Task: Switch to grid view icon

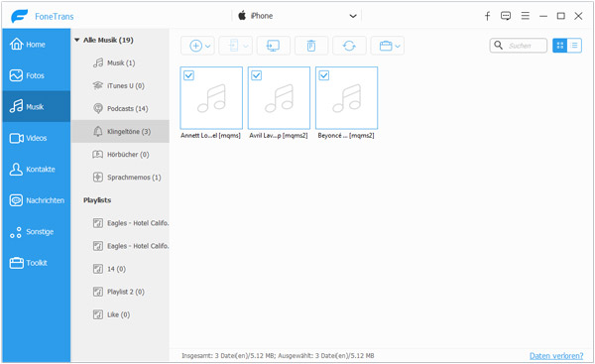Action: (560, 46)
